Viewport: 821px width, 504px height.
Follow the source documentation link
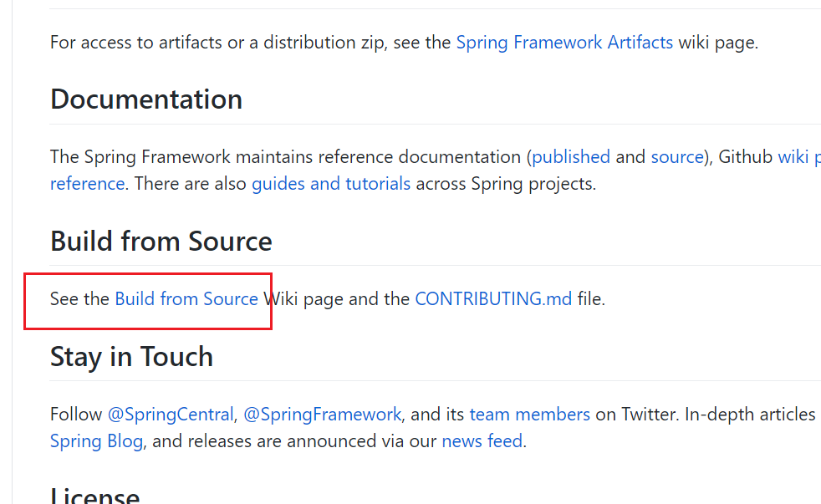coord(677,157)
